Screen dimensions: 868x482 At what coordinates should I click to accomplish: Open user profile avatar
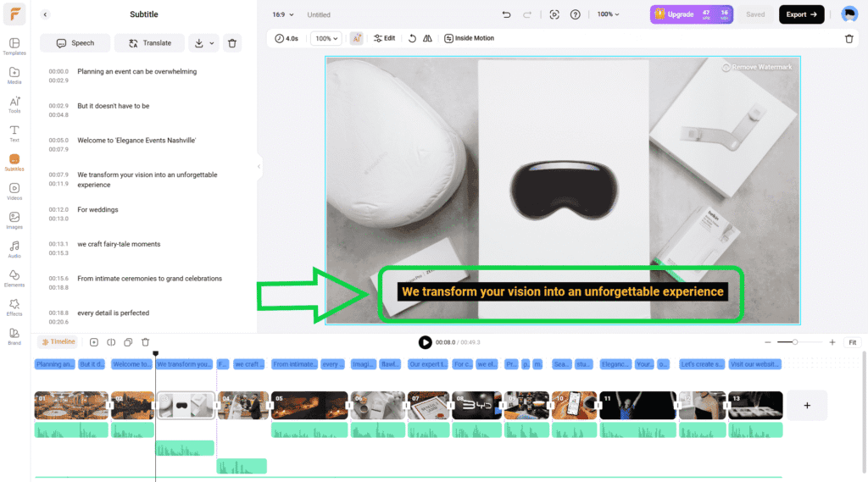[x=849, y=14]
